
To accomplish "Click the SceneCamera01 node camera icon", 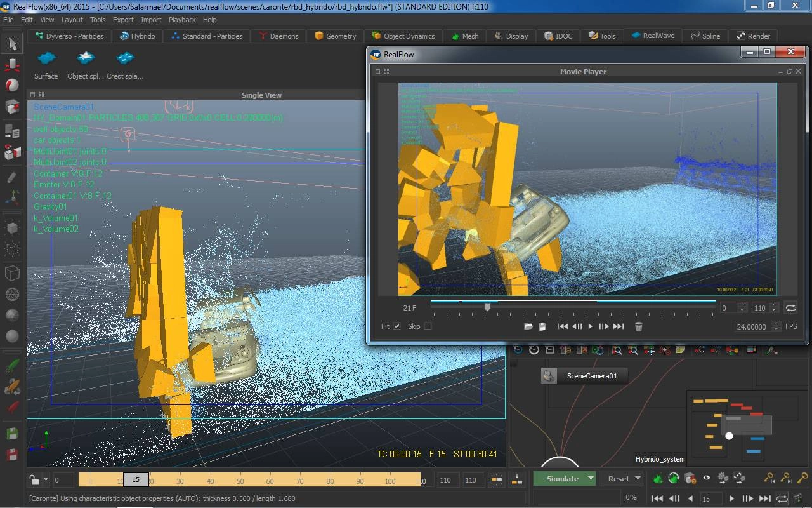I will (549, 376).
